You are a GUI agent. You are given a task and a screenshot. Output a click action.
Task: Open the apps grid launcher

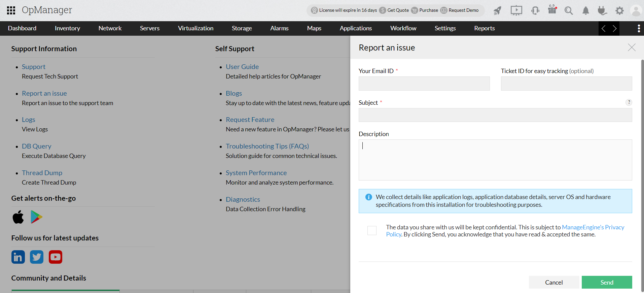(11, 10)
